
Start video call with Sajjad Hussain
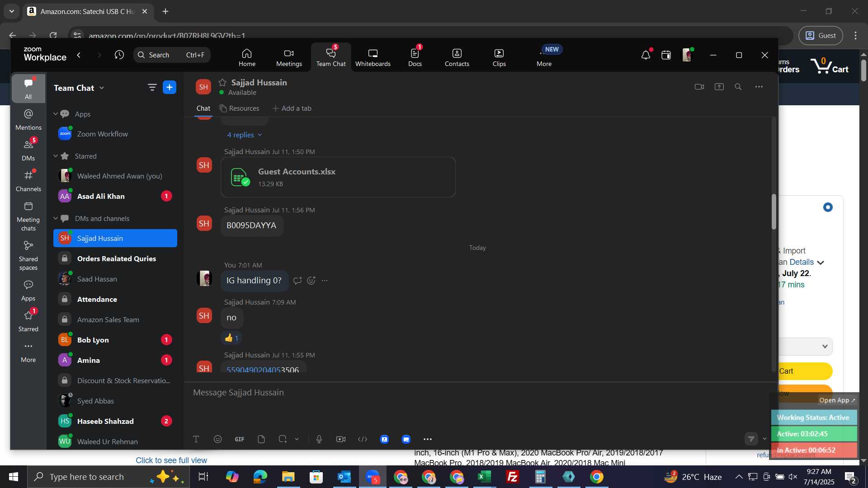coord(699,87)
